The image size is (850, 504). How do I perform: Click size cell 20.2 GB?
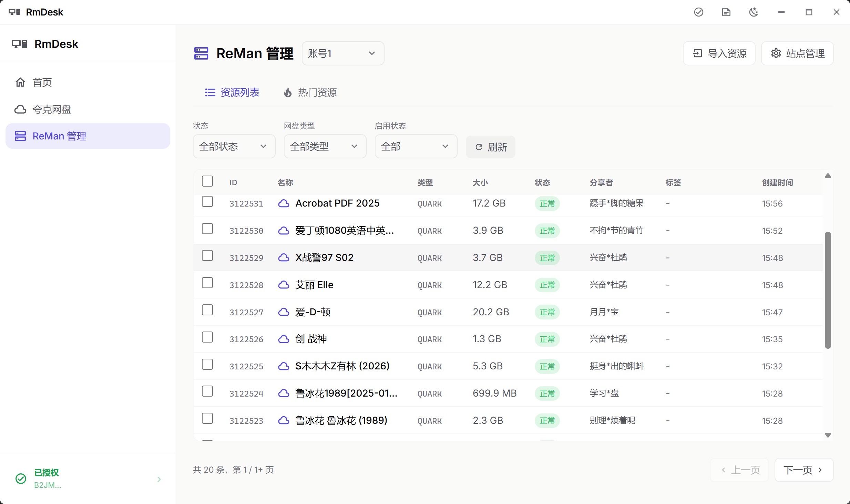(x=491, y=312)
